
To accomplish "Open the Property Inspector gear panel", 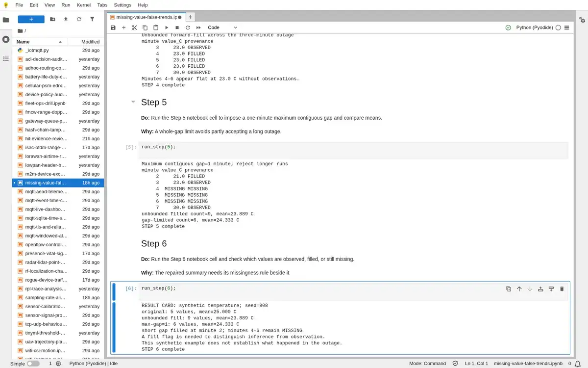I will [x=582, y=20].
